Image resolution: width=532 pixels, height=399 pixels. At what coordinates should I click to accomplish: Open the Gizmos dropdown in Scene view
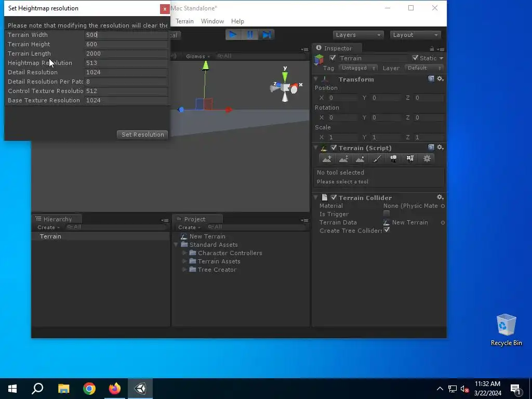pos(198,56)
